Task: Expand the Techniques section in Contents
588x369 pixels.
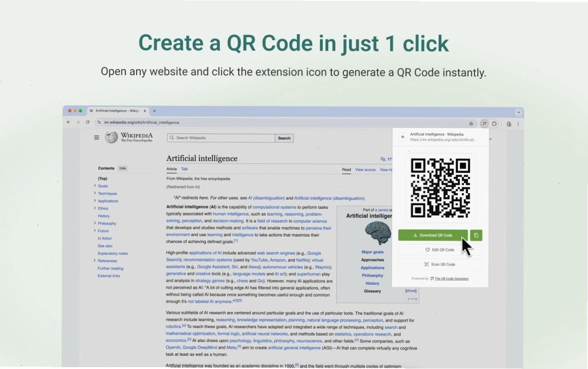Action: (95, 193)
